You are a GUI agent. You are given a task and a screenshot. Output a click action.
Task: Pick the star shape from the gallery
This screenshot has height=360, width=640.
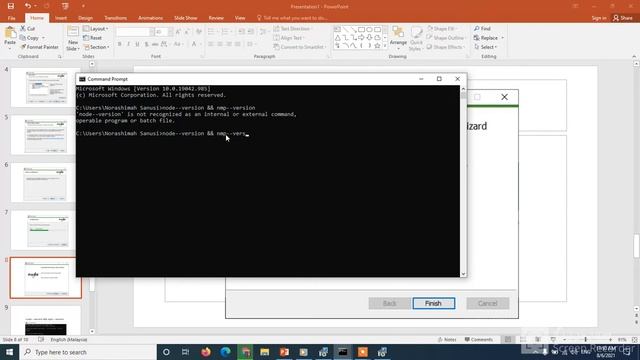click(377, 46)
